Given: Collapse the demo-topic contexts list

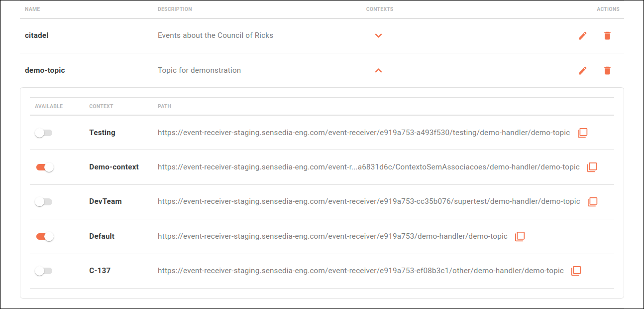Looking at the screenshot, I should [x=378, y=70].
